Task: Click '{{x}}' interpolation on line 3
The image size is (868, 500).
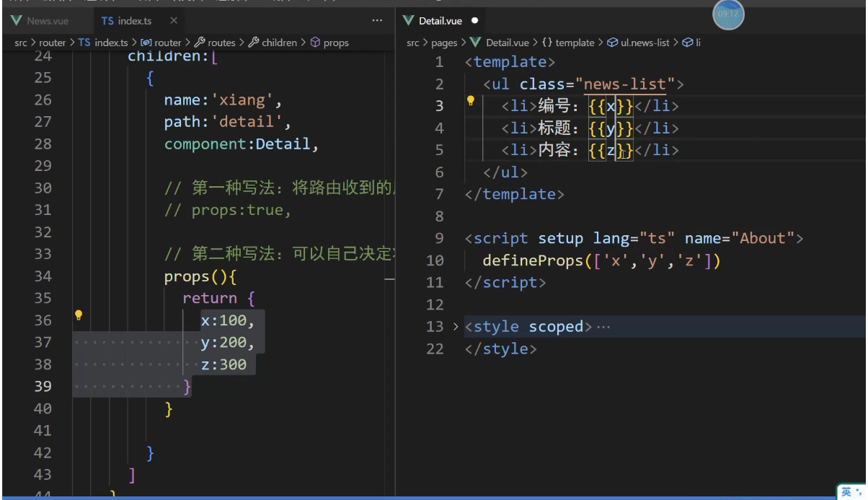Action: [611, 106]
